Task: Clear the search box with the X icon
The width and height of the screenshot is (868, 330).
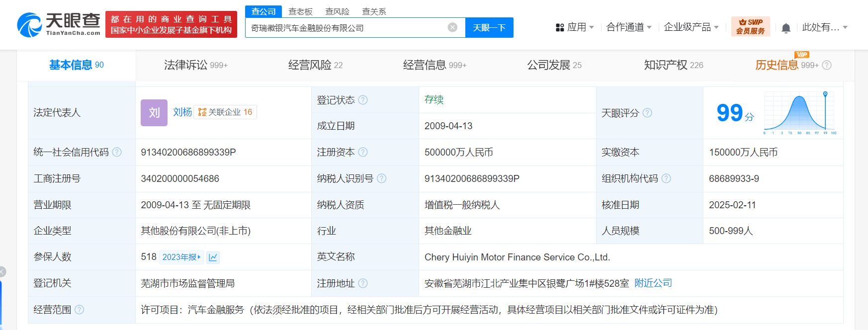Action: [x=452, y=27]
